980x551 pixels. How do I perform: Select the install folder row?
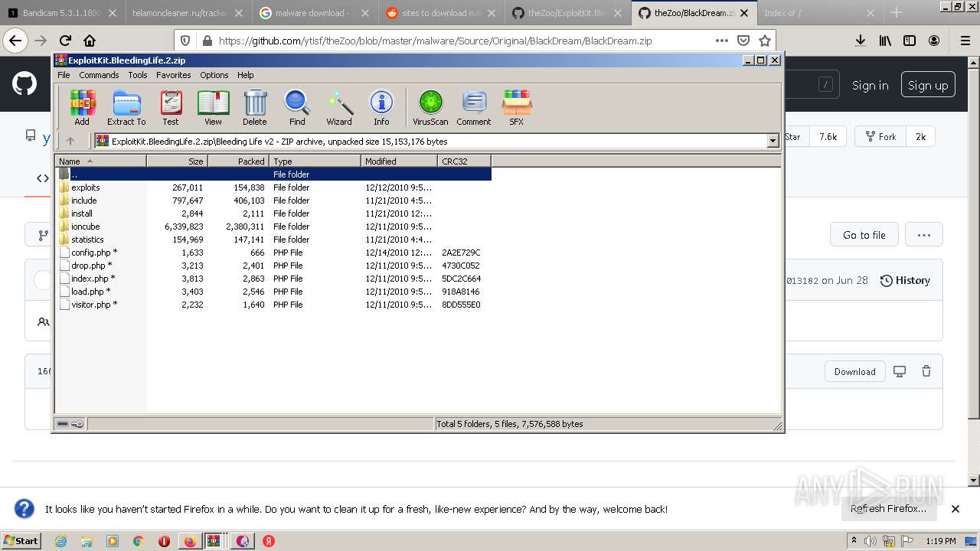point(273,214)
